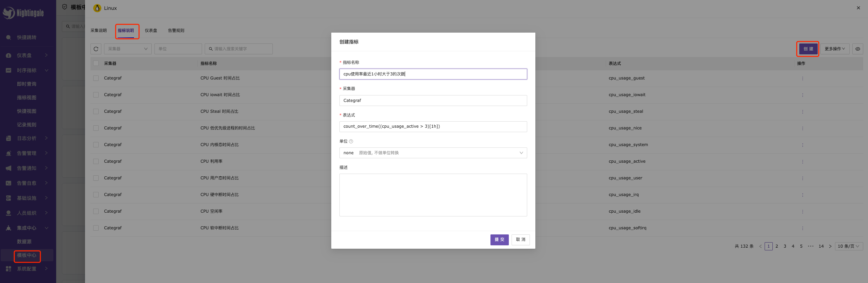
Task: Click the 取消 button in dialog
Action: click(x=521, y=240)
